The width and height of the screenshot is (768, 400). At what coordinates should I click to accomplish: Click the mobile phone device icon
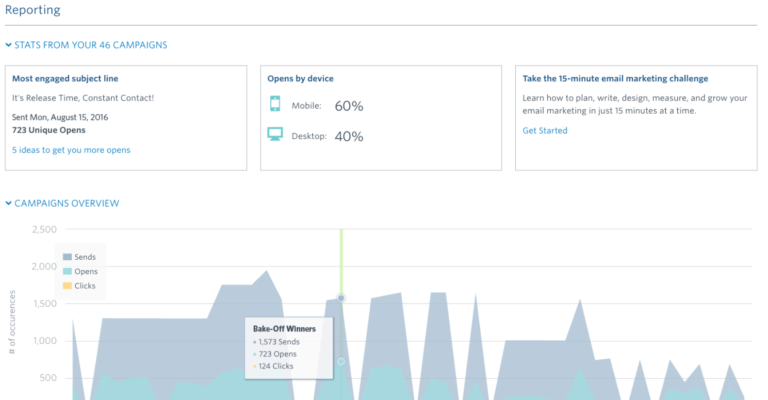(275, 104)
